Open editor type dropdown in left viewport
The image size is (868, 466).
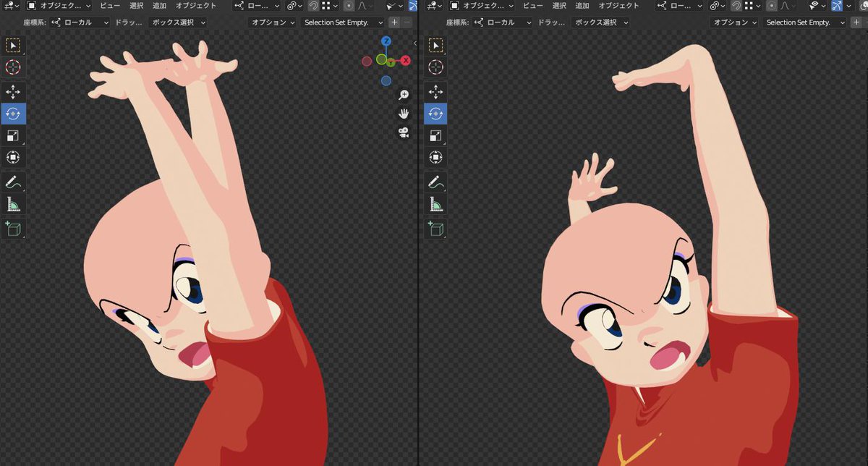[x=11, y=6]
